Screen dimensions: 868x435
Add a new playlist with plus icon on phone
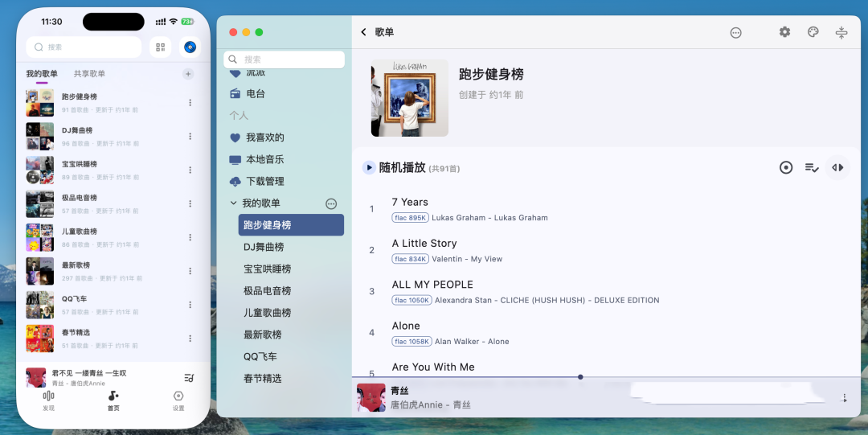(x=188, y=74)
